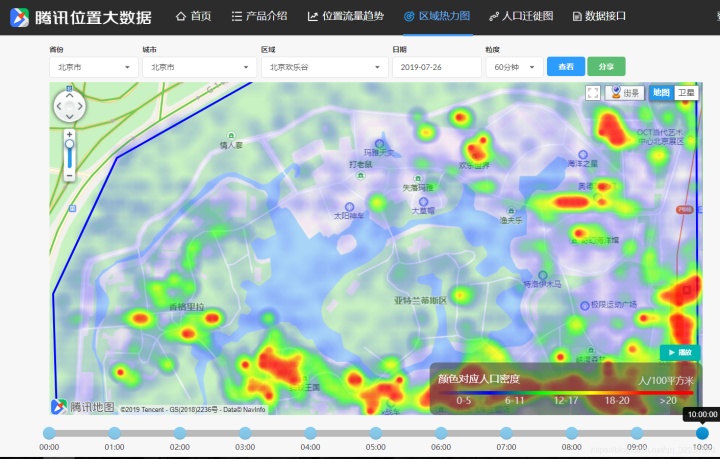
Task: Expand the 区域 北京欢乐谷 dropdown
Action: (x=324, y=67)
